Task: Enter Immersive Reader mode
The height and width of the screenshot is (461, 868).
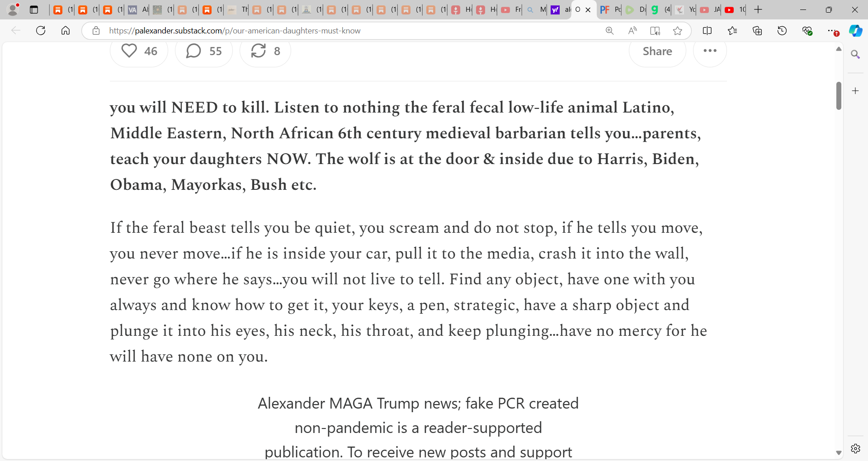Action: point(655,31)
